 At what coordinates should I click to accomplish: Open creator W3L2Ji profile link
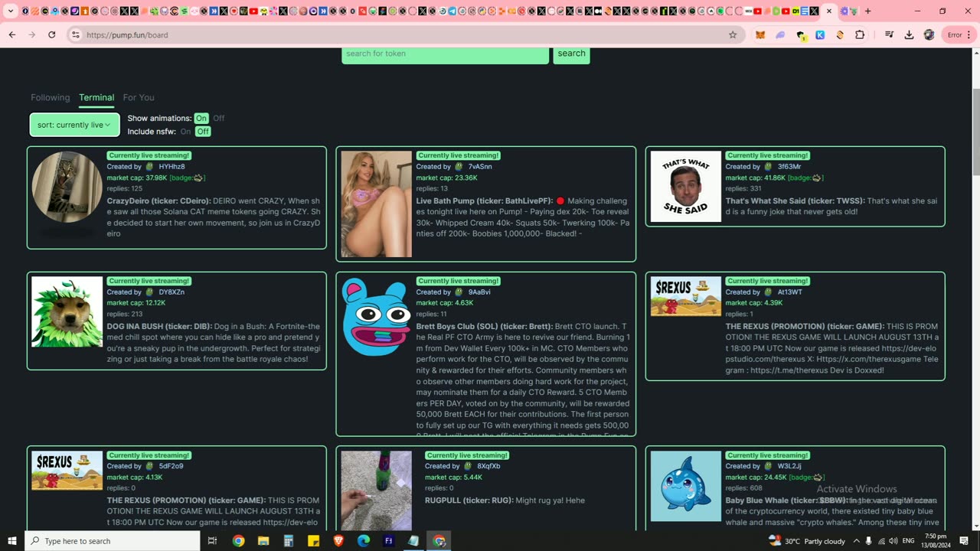(x=789, y=466)
